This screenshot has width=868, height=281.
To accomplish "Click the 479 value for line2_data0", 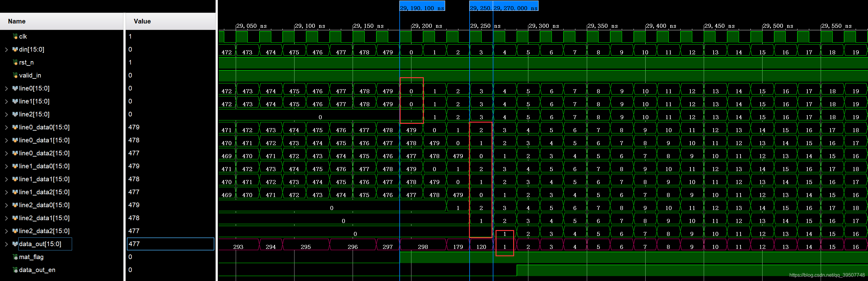I will (x=134, y=205).
